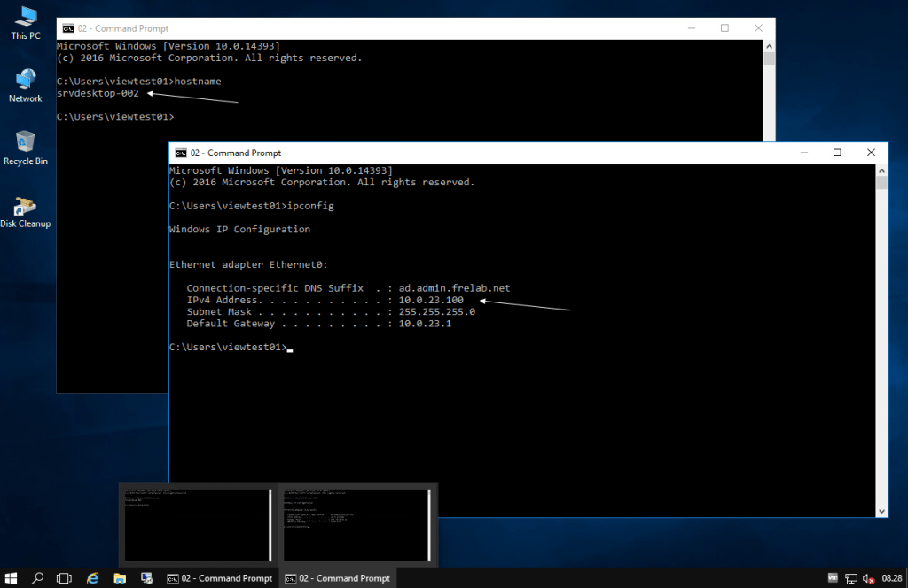This screenshot has height=588, width=908.
Task: Open Task View from the taskbar
Action: pyautogui.click(x=64, y=578)
